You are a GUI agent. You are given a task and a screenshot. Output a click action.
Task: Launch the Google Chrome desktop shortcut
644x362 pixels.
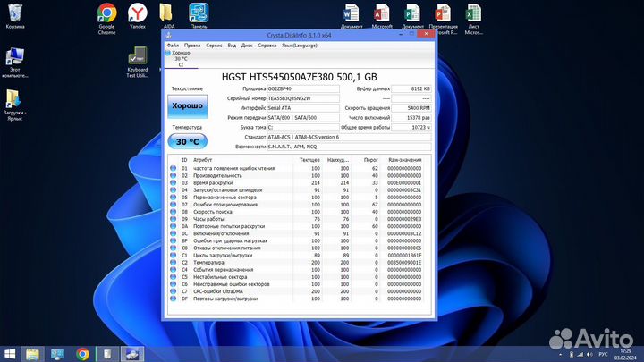coord(106,19)
